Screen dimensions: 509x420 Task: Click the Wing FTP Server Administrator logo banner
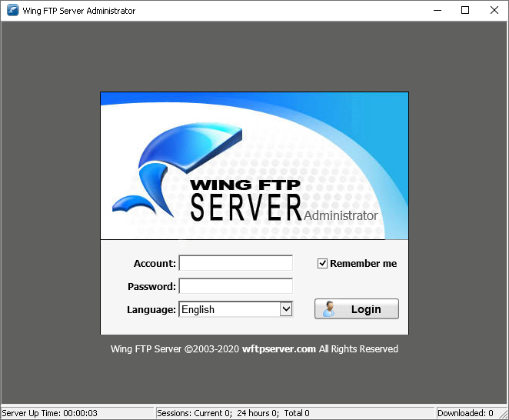click(254, 166)
